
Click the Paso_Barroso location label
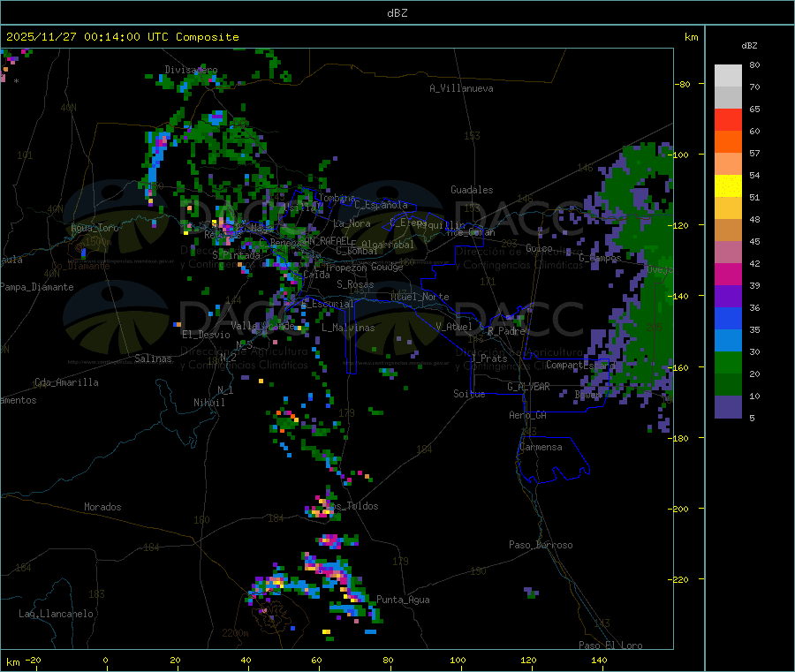541,545
